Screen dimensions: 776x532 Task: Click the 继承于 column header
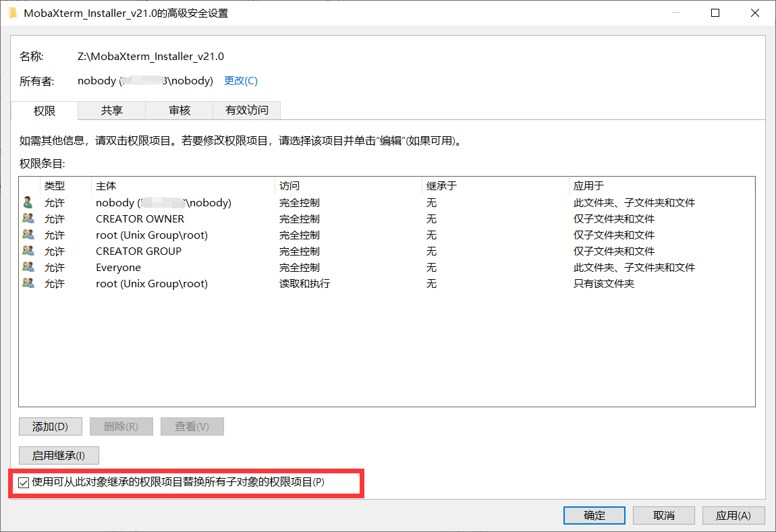[x=495, y=186]
